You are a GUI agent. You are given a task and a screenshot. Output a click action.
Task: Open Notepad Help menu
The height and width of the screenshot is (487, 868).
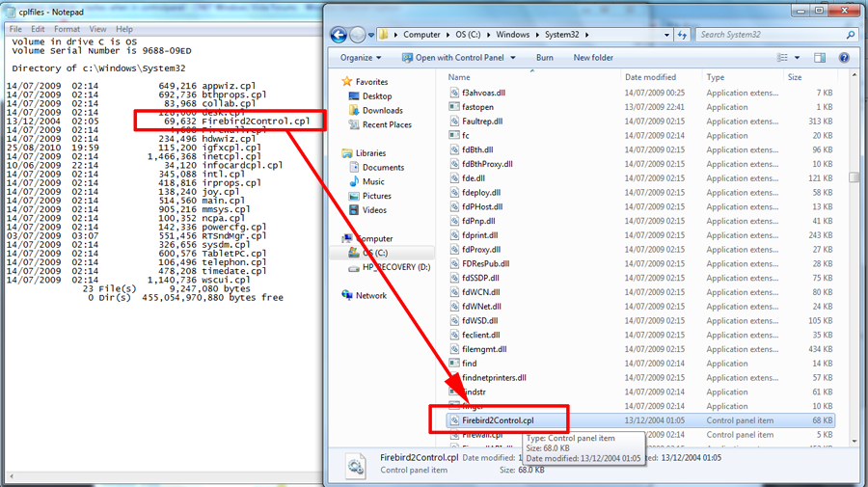coord(124,29)
